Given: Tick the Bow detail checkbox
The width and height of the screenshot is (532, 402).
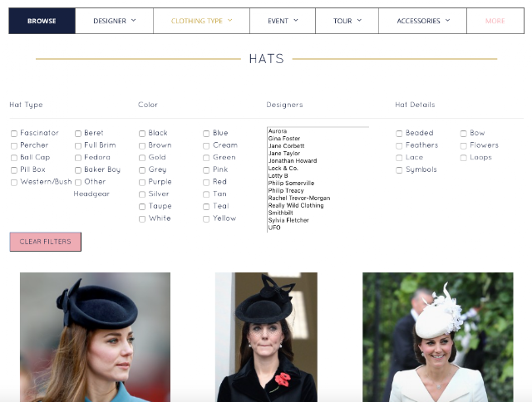Looking at the screenshot, I should [x=464, y=134].
